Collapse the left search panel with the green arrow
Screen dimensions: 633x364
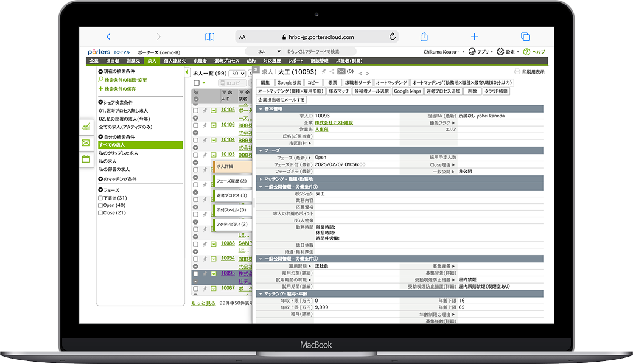(187, 72)
